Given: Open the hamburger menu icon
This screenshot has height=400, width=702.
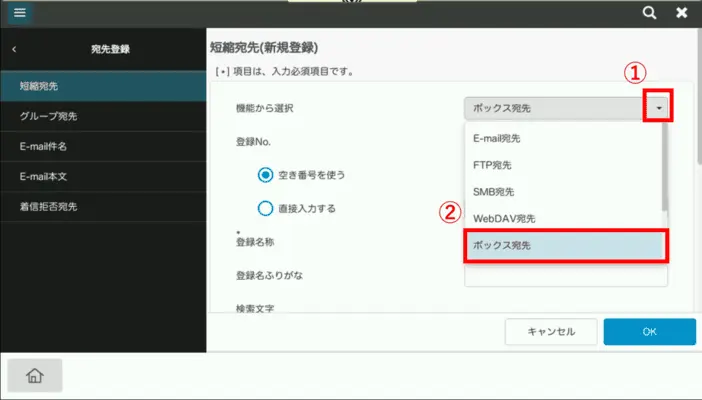Looking at the screenshot, I should click(19, 13).
